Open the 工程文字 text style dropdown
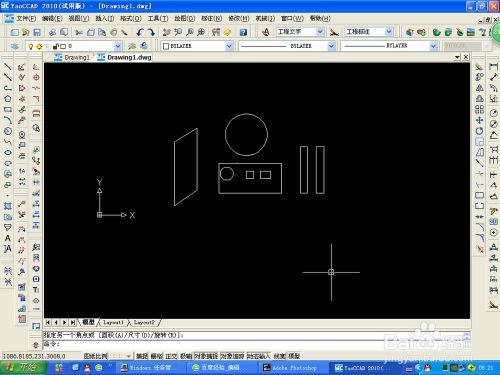The width and height of the screenshot is (500, 375). point(300,32)
